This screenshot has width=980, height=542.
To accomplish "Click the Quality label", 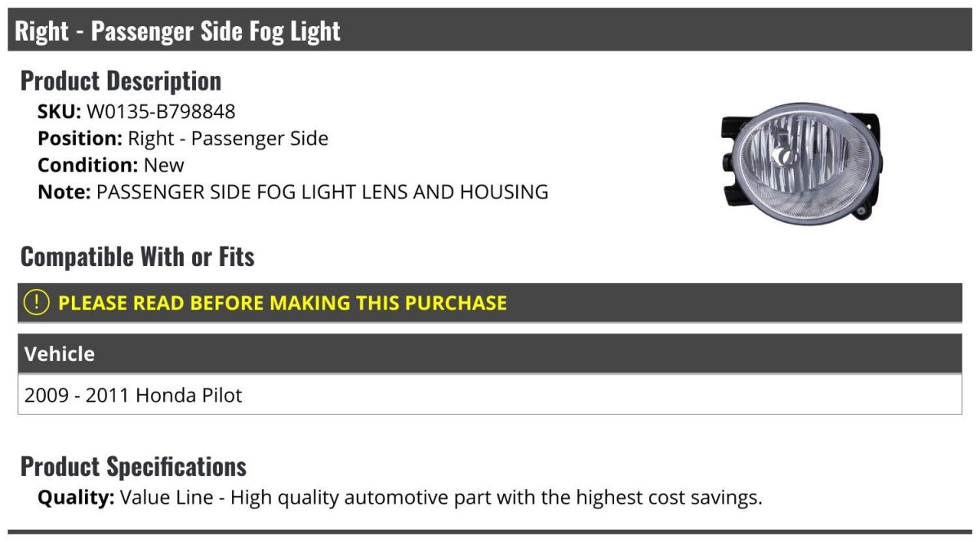I will pos(76,497).
